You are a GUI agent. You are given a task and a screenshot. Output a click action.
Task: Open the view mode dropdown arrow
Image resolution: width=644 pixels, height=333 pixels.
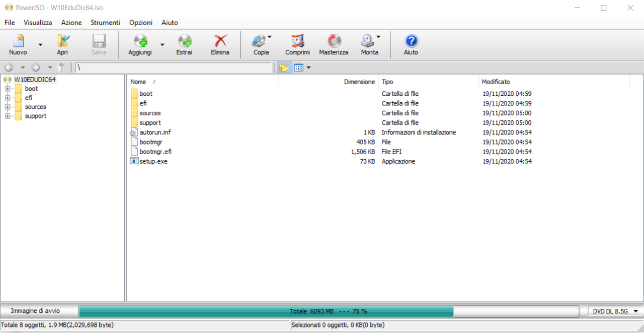tap(308, 68)
